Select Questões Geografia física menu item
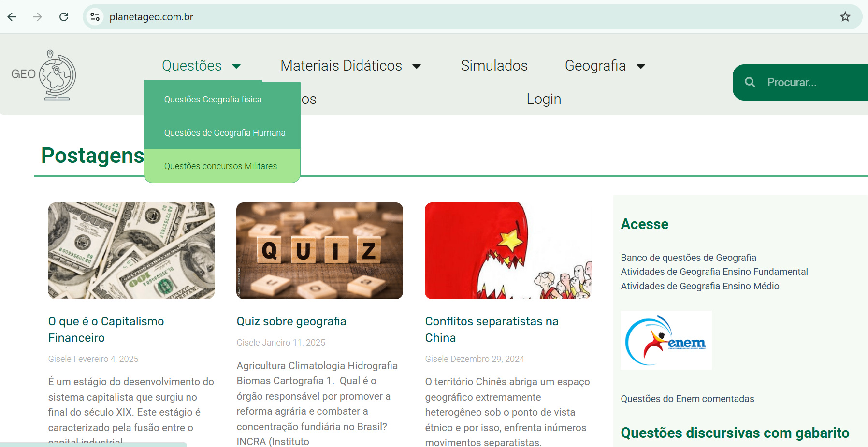868x447 pixels. pos(213,100)
